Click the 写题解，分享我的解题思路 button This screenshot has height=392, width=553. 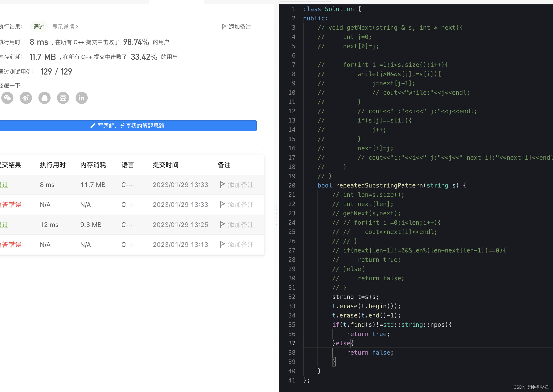[128, 126]
